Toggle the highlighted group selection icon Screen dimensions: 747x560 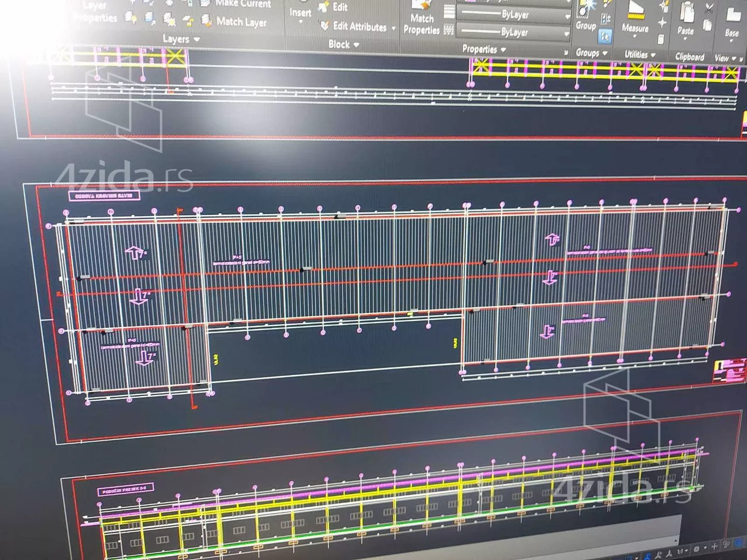pyautogui.click(x=605, y=36)
